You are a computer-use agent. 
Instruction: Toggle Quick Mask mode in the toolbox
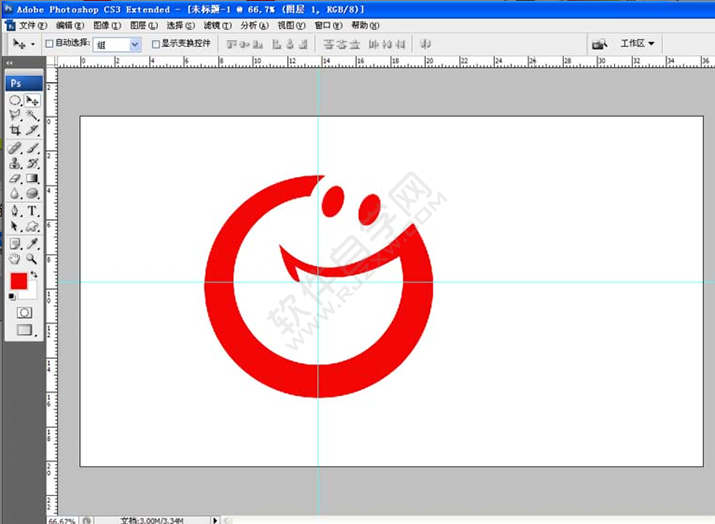tap(24, 312)
